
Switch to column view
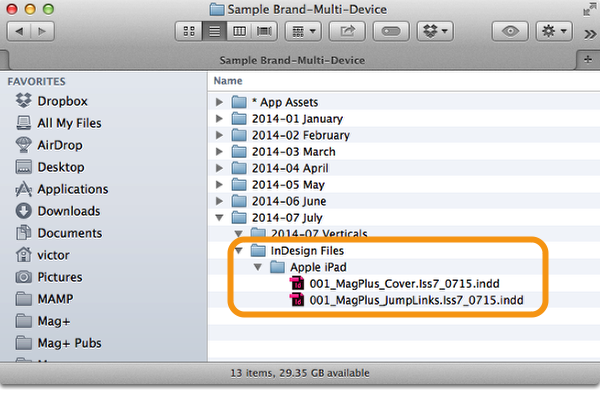(x=240, y=31)
